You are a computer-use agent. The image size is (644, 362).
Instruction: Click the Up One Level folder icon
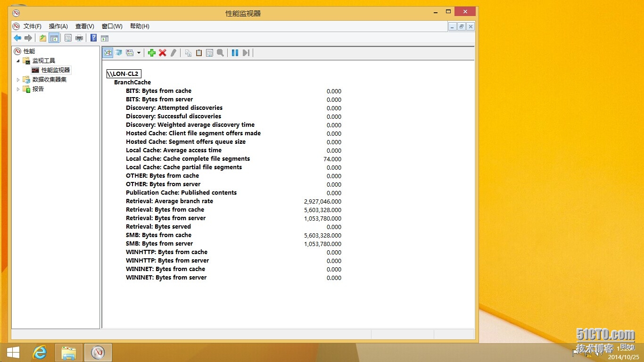pyautogui.click(x=43, y=38)
